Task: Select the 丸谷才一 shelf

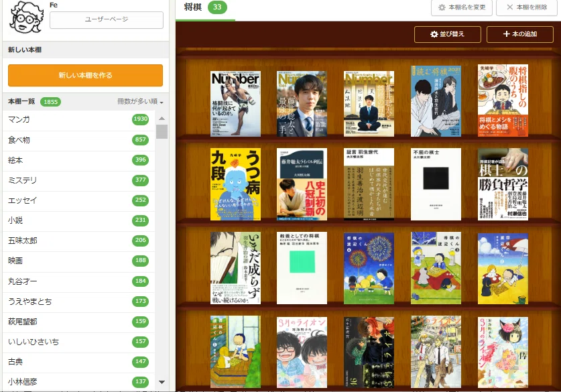Action: (x=78, y=281)
